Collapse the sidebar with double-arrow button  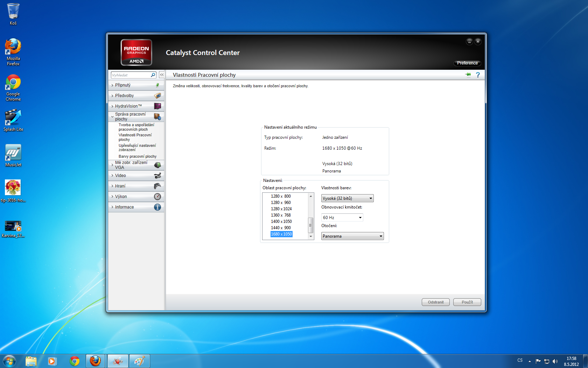(x=162, y=75)
